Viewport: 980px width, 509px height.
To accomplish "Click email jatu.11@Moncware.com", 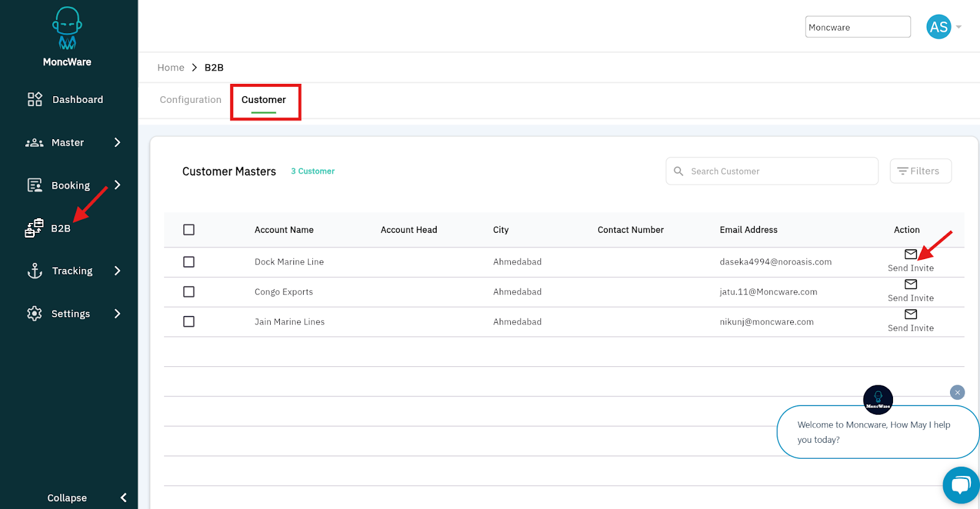I will 768,292.
